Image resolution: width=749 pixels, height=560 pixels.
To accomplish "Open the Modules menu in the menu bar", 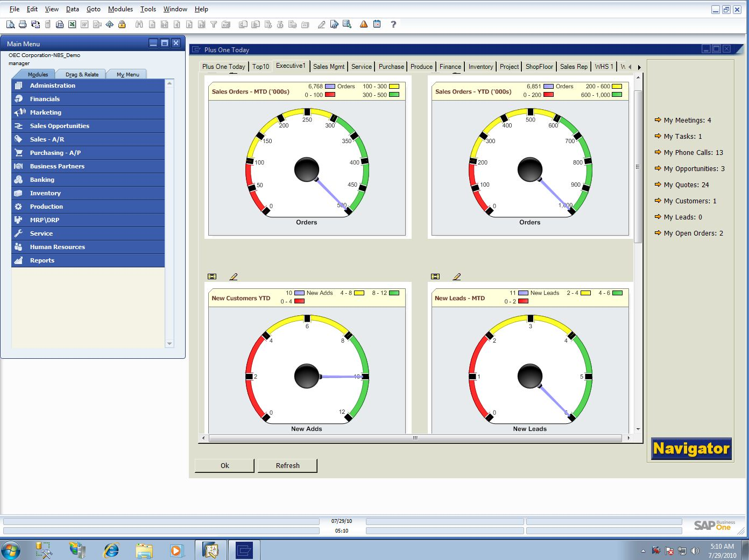I will [121, 9].
